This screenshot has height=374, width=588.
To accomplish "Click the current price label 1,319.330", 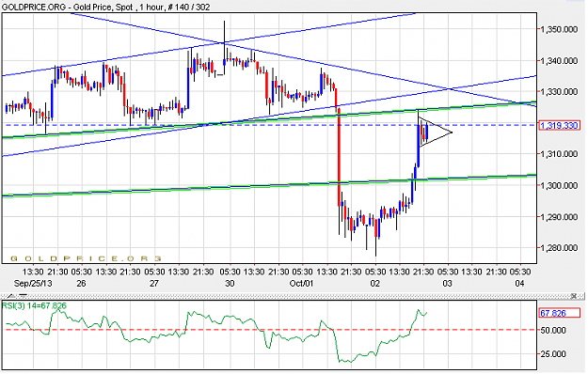I will pos(560,125).
